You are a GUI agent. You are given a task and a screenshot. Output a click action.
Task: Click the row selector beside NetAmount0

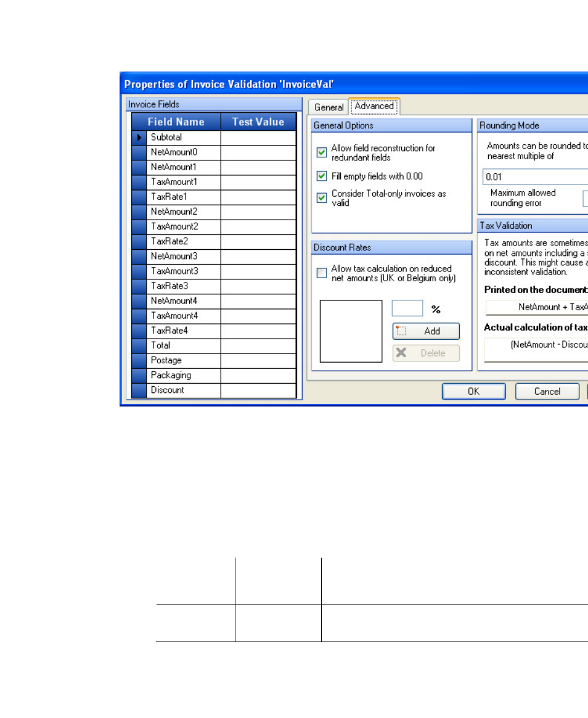pos(139,152)
